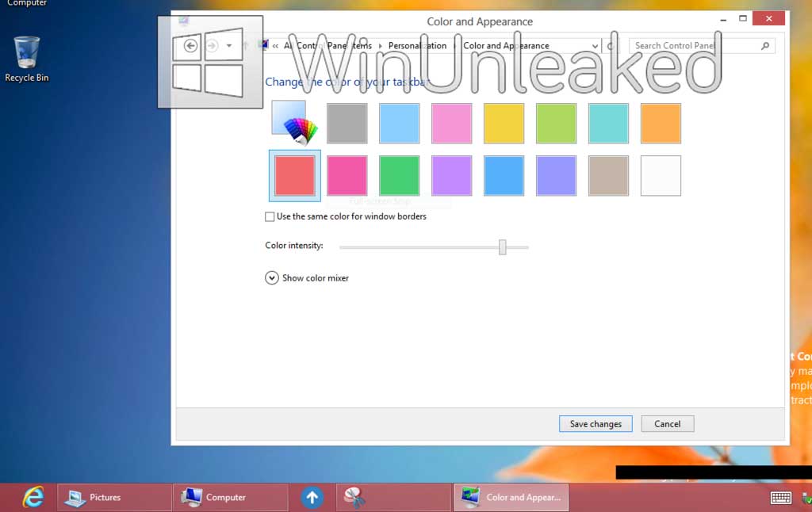Viewport: 812px width, 512px height.
Task: Open Internet Explorer from the taskbar
Action: [33, 497]
